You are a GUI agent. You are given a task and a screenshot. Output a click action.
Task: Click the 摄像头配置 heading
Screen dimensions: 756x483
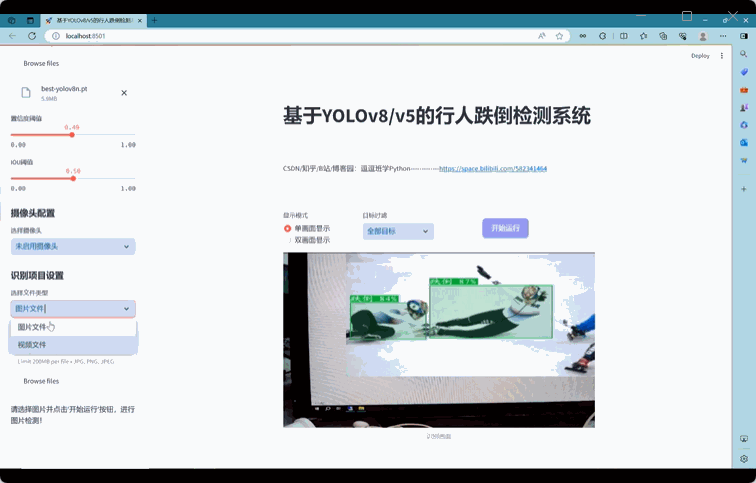[33, 213]
